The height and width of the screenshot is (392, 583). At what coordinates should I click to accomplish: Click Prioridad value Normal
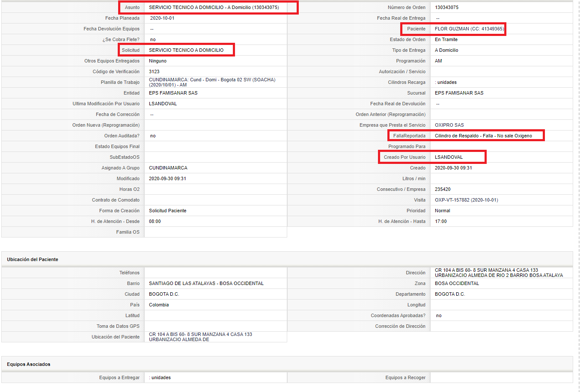(x=443, y=211)
